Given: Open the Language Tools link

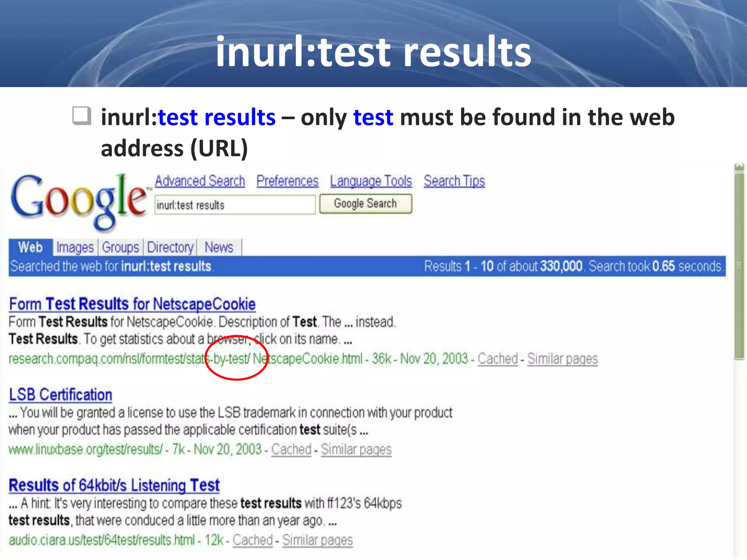Looking at the screenshot, I should tap(371, 181).
